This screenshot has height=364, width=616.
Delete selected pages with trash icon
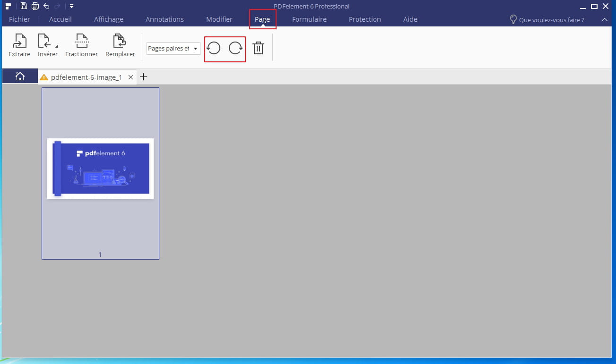[258, 48]
